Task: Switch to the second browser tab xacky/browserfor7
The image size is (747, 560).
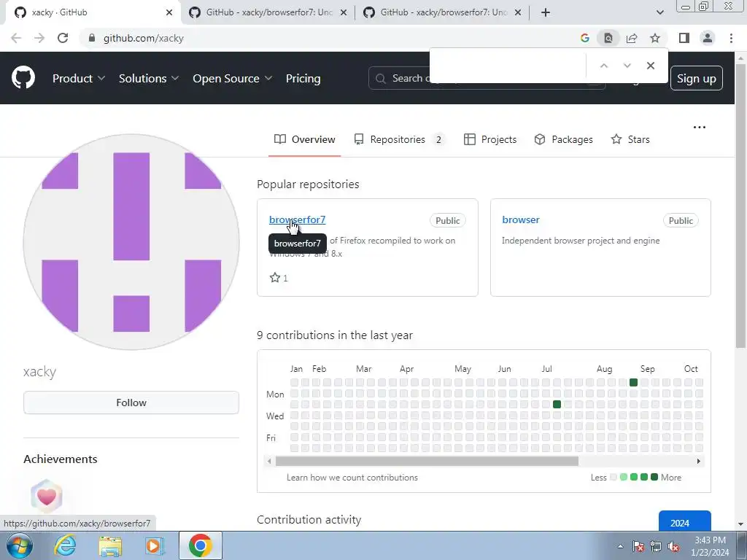Action: click(x=268, y=12)
